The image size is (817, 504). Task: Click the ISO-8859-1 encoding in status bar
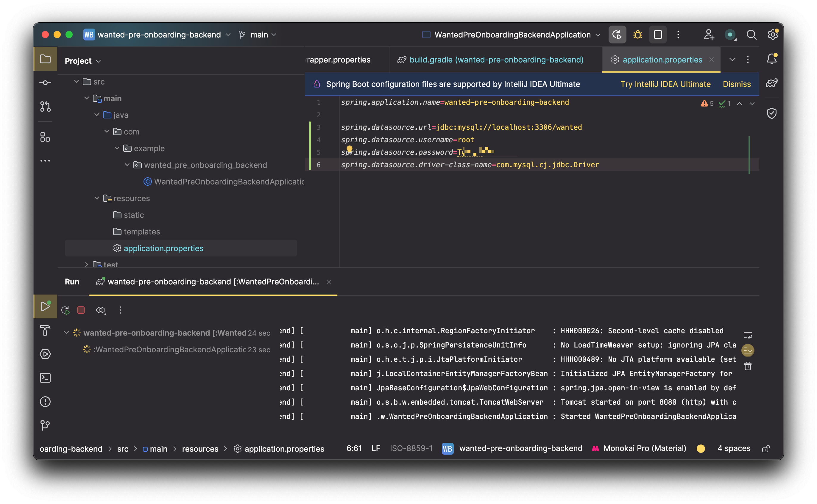[x=411, y=448]
